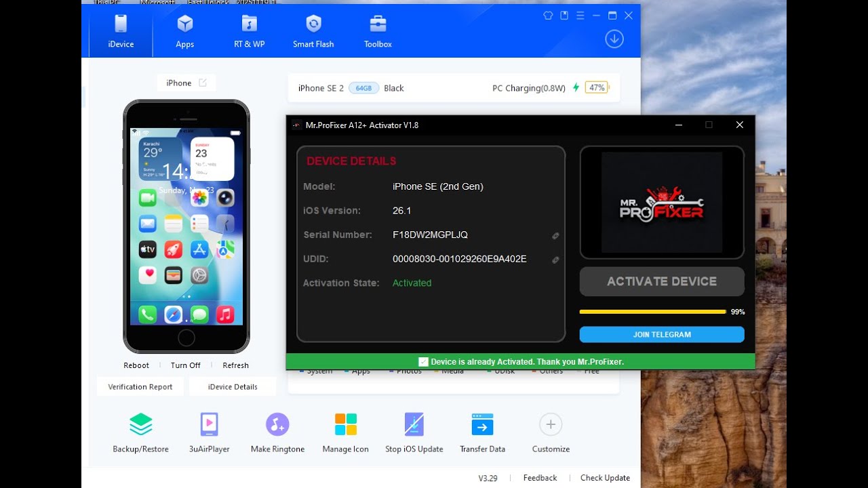Launch 3uAirPlayer
868x488 pixels.
[210, 432]
